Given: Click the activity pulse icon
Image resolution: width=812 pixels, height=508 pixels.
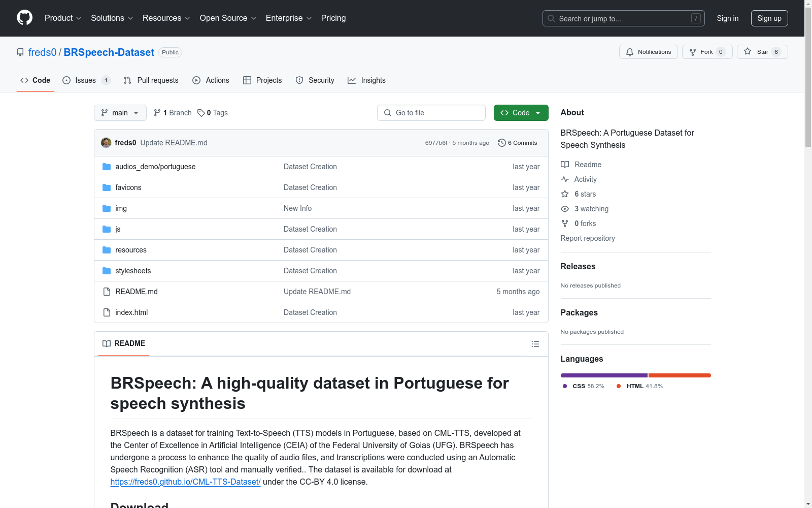Looking at the screenshot, I should pyautogui.click(x=565, y=179).
